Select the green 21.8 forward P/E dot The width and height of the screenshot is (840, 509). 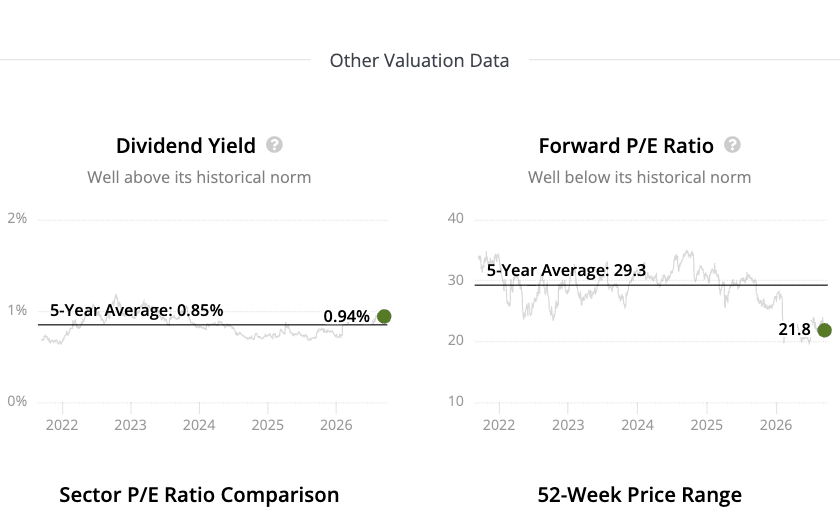[824, 330]
